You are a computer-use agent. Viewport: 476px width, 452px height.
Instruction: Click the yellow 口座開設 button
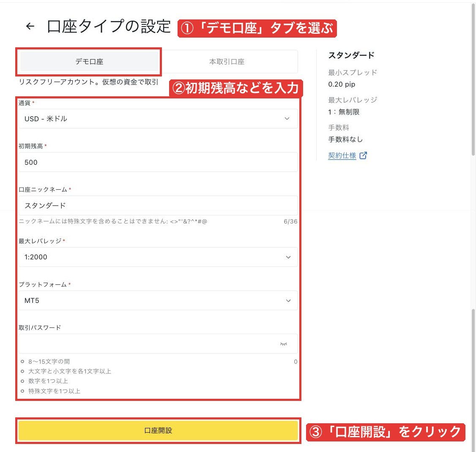[158, 430]
